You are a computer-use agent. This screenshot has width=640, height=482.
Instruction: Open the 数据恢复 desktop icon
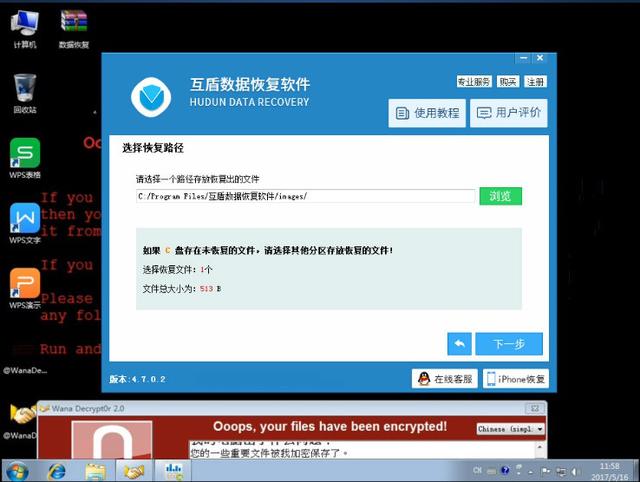coord(74,29)
